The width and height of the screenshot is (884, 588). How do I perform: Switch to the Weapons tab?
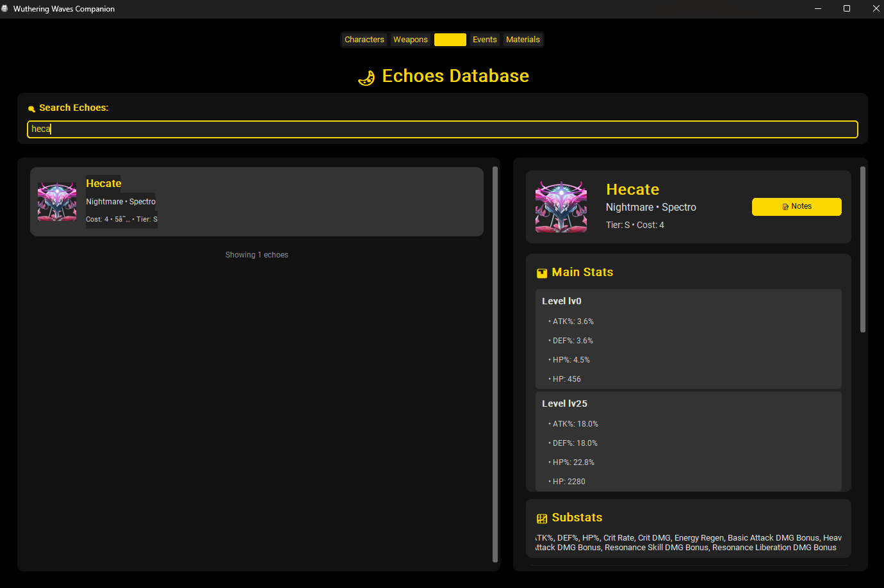click(411, 40)
